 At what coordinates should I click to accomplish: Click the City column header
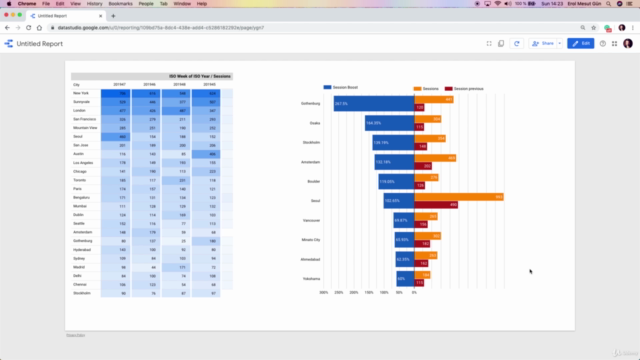click(76, 84)
